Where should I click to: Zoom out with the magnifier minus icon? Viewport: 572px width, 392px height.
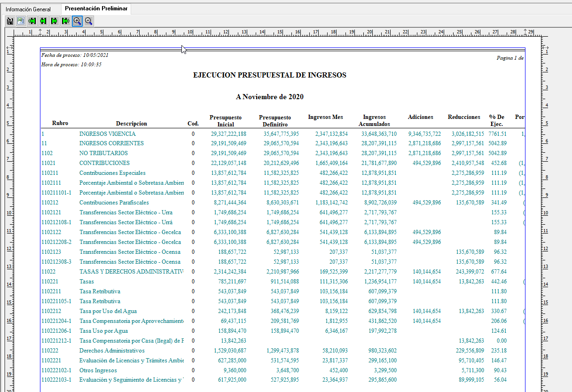[x=88, y=21]
